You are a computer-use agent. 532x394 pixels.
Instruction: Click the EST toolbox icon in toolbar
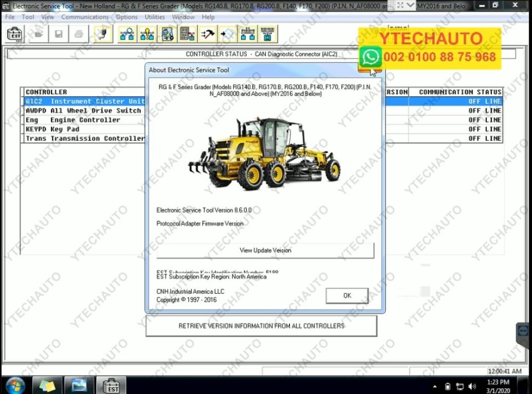click(15, 34)
